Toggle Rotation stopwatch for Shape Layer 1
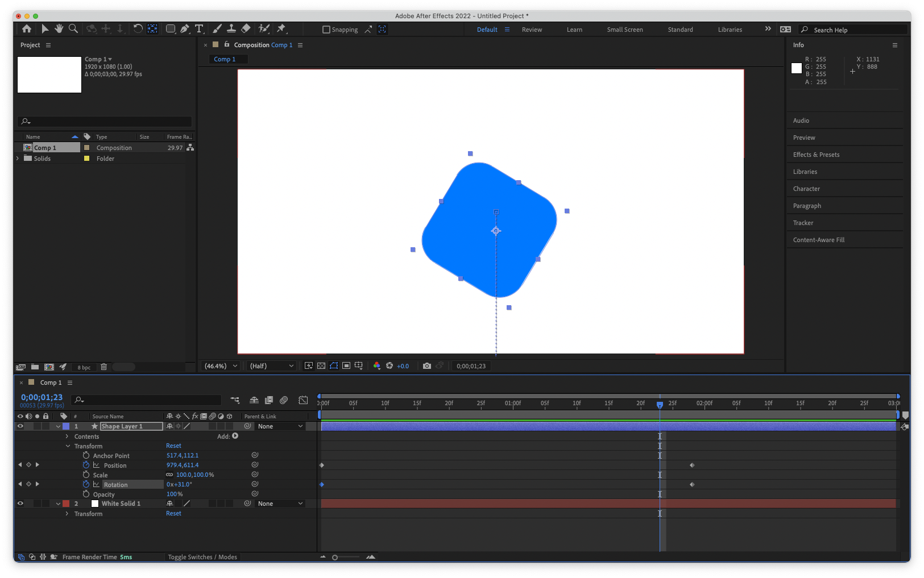924x578 pixels. [x=86, y=484]
